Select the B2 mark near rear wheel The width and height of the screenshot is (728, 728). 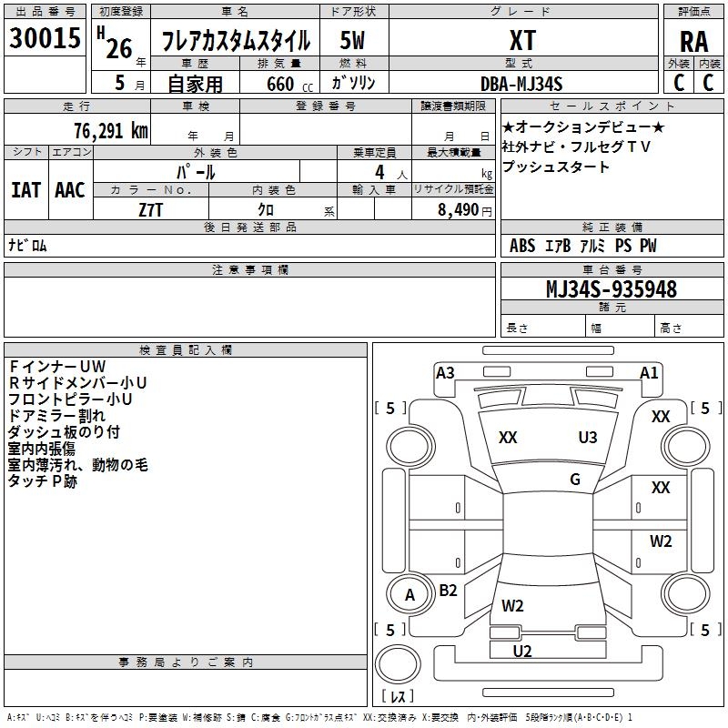pos(448,590)
